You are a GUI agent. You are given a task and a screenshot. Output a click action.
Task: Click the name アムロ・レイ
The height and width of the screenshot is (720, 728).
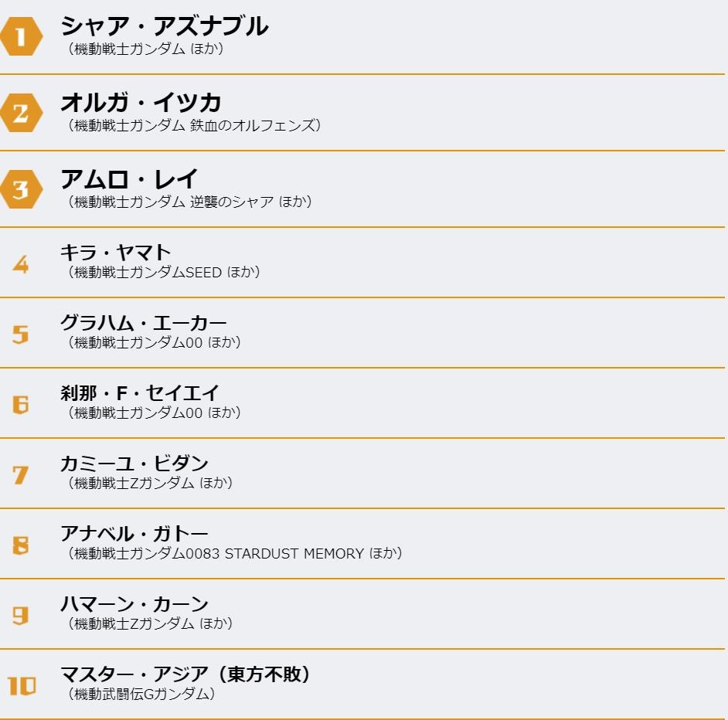click(x=129, y=178)
